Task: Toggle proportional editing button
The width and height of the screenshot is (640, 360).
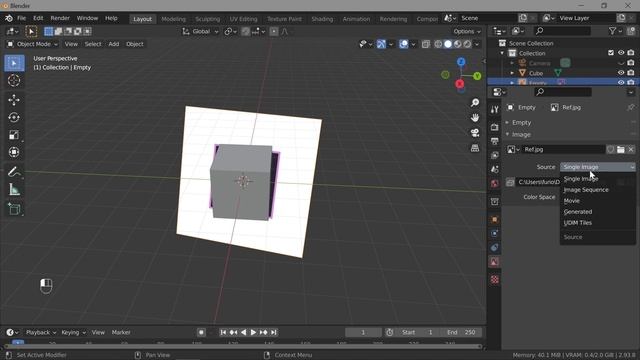Action: (x=274, y=31)
